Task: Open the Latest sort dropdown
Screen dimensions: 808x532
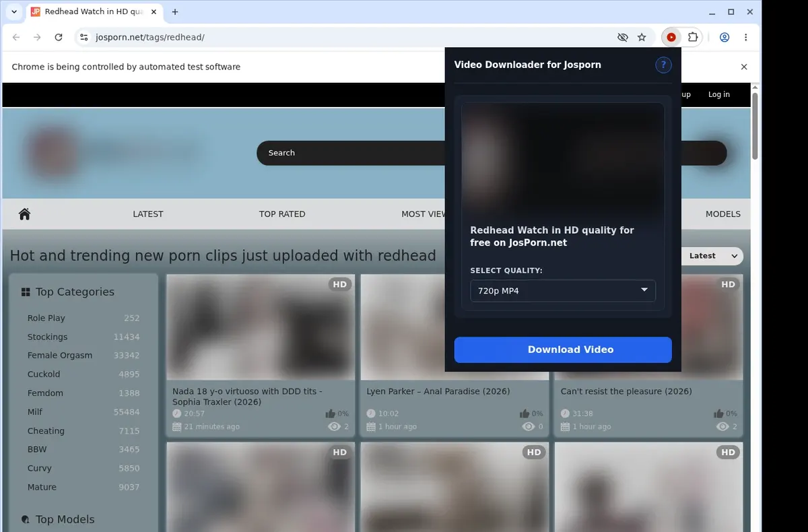Action: 711,256
